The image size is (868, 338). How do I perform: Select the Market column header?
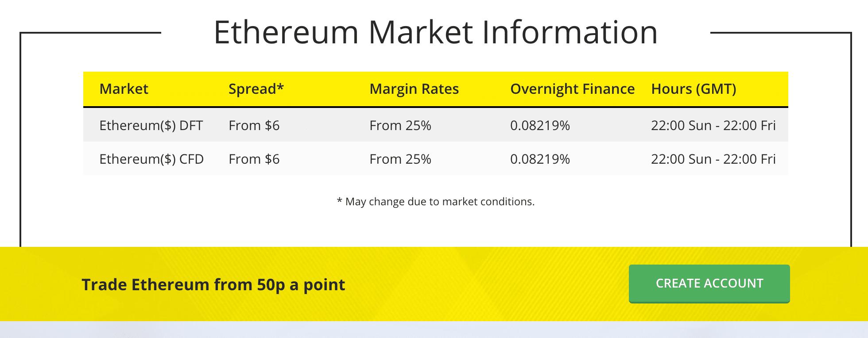[124, 89]
